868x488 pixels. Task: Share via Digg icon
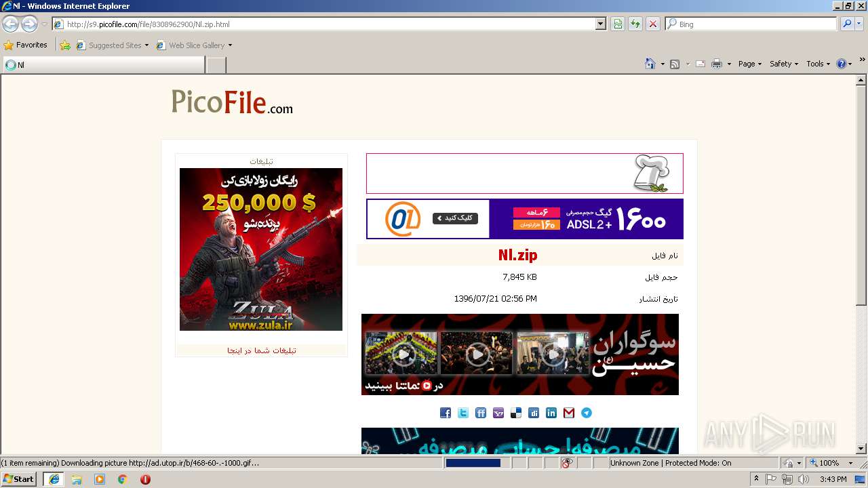point(534,413)
